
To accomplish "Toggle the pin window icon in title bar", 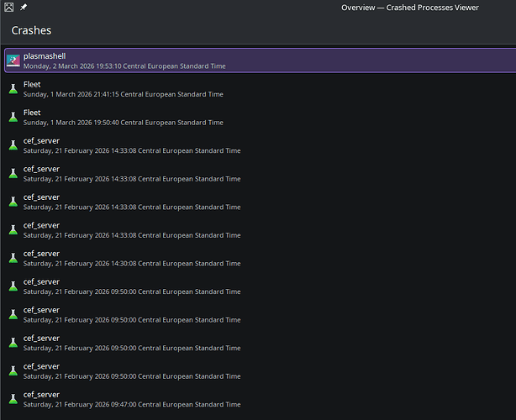I will [x=24, y=7].
